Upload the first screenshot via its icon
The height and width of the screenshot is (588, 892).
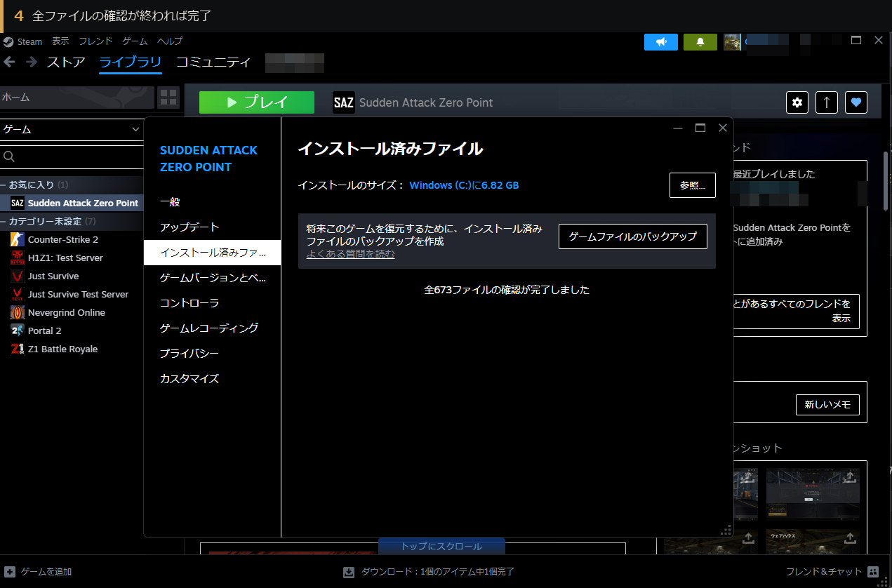tap(748, 476)
